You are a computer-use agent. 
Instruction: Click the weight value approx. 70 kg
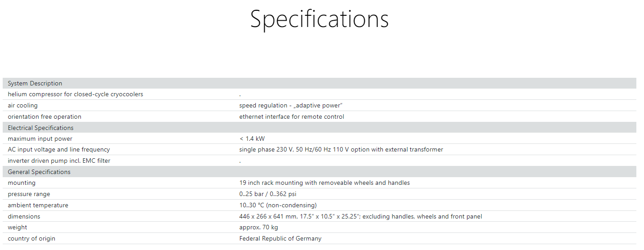coord(258,227)
